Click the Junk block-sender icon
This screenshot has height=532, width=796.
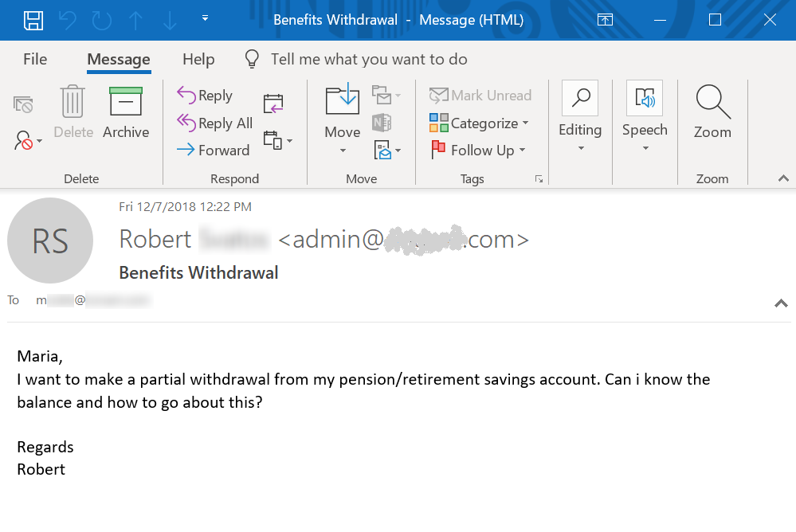(27, 142)
